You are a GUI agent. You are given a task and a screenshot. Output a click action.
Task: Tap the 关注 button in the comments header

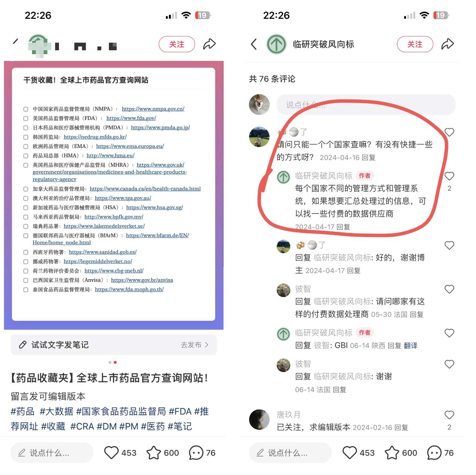(x=415, y=44)
